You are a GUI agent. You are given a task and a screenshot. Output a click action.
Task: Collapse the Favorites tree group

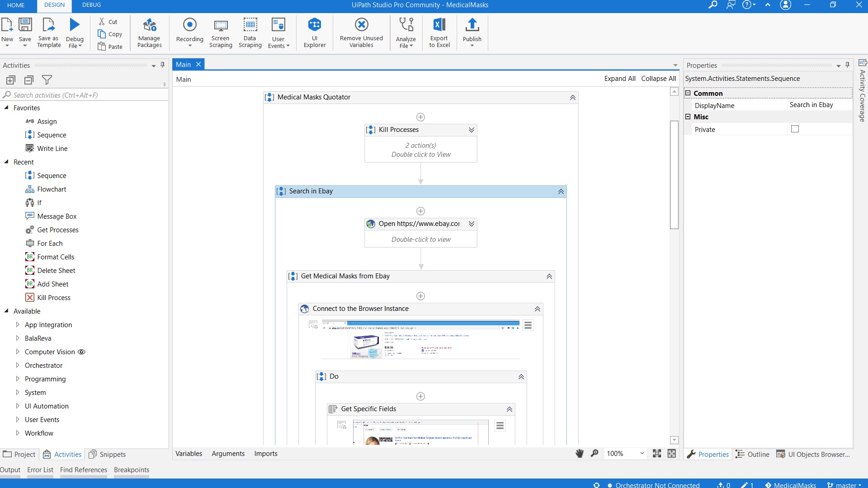tap(7, 108)
